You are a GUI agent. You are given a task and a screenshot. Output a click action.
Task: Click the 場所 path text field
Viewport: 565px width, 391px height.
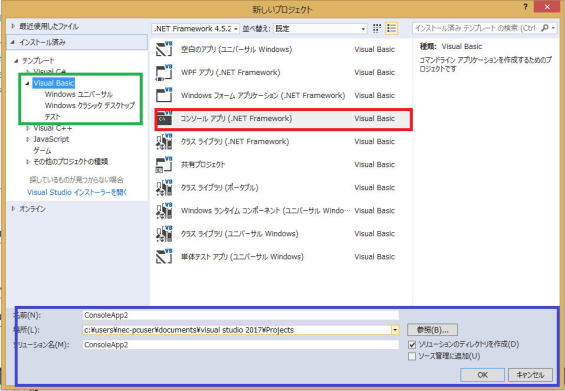click(237, 330)
